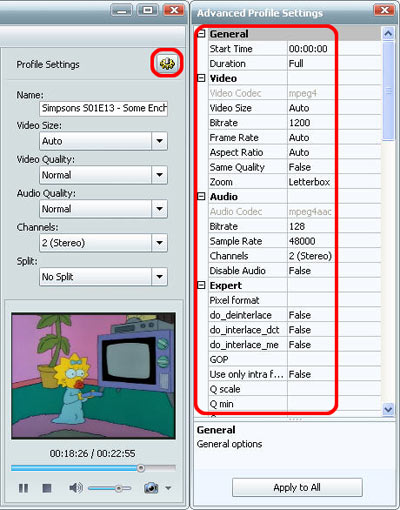Open advanced profile settings gear icon
The height and width of the screenshot is (510, 400).
coord(167,63)
